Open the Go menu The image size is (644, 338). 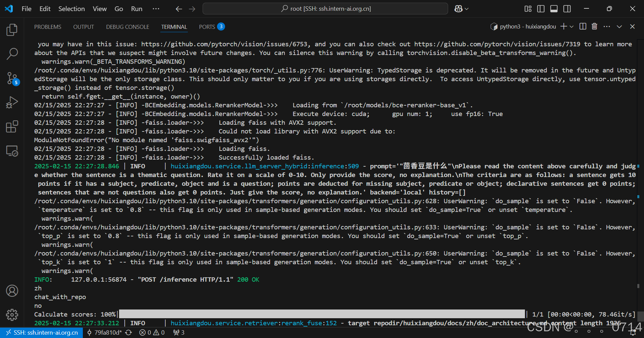[119, 9]
